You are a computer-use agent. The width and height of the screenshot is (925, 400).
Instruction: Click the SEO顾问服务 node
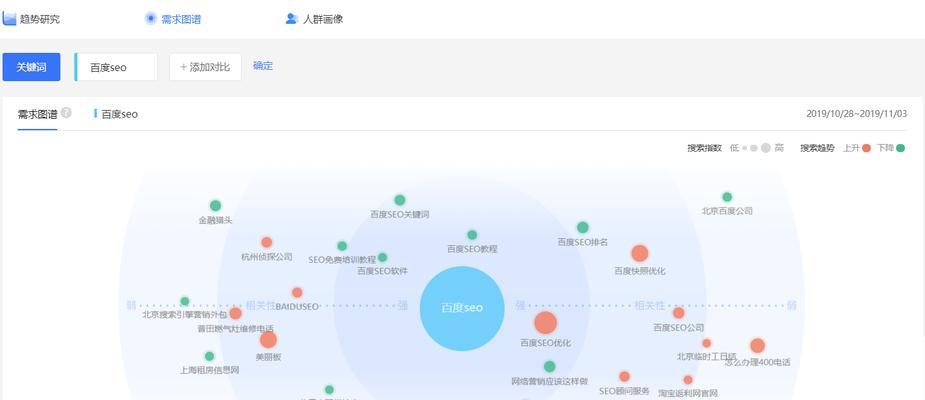coord(625,376)
